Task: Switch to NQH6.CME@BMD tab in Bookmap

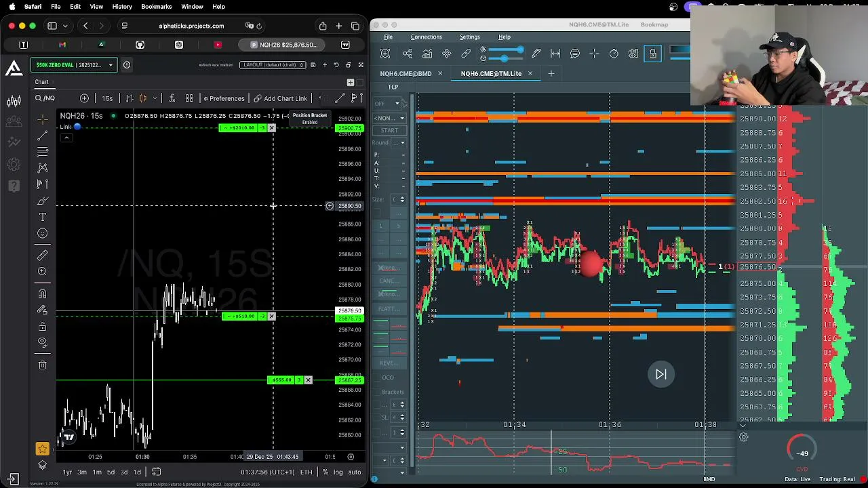Action: (406, 73)
